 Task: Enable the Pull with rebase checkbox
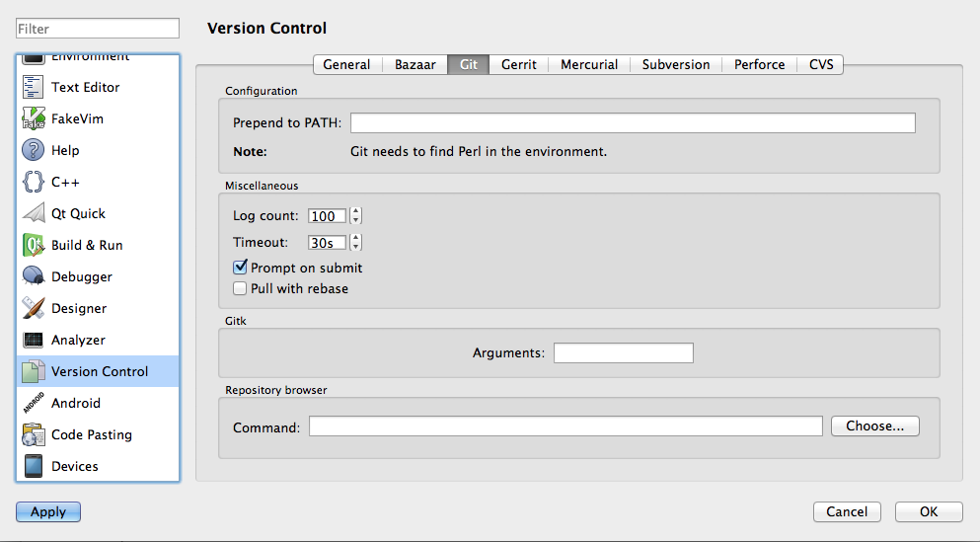click(x=240, y=289)
